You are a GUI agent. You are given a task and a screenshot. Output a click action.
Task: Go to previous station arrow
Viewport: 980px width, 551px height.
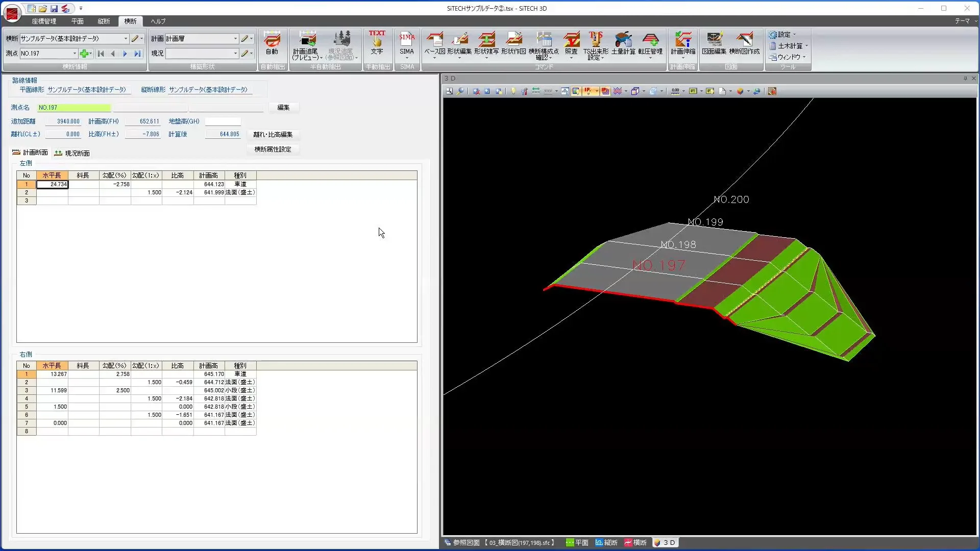click(113, 53)
